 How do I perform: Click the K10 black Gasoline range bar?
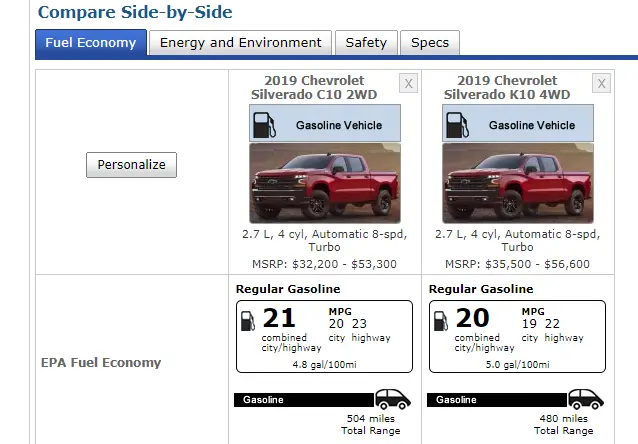[x=497, y=400]
